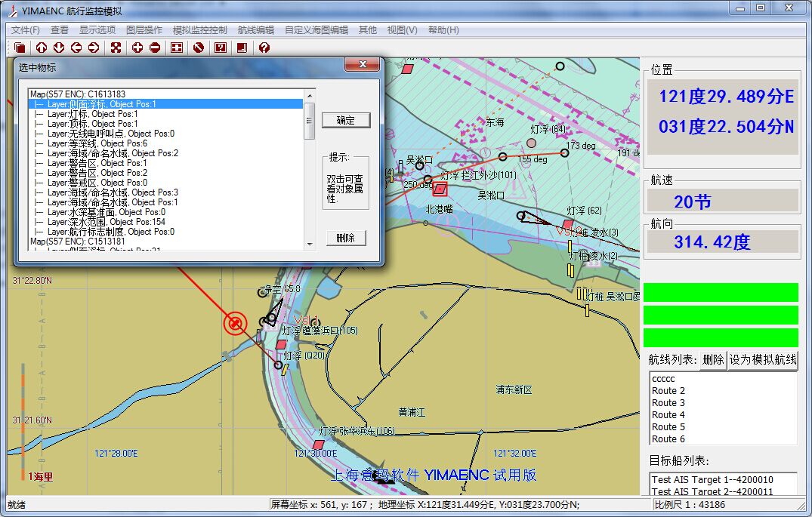812x517 pixels.
Task: Select route ccccc in 航线列表
Action: [x=723, y=379]
